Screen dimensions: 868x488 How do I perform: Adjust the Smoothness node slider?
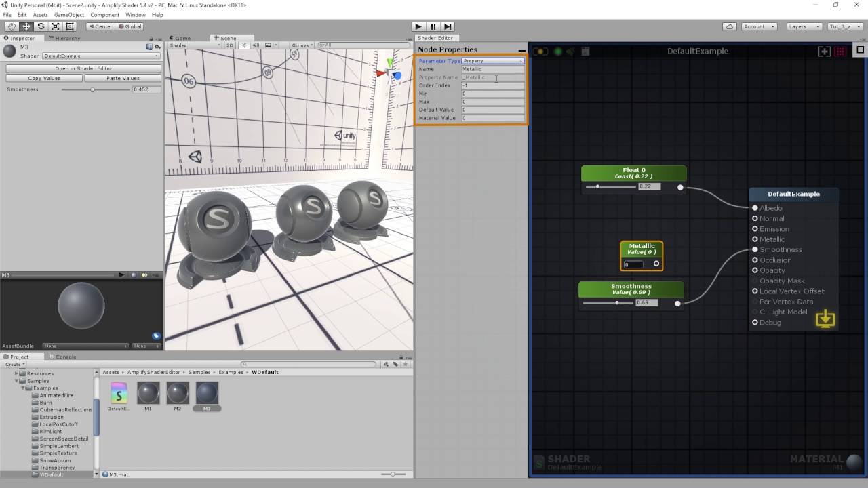[608, 302]
